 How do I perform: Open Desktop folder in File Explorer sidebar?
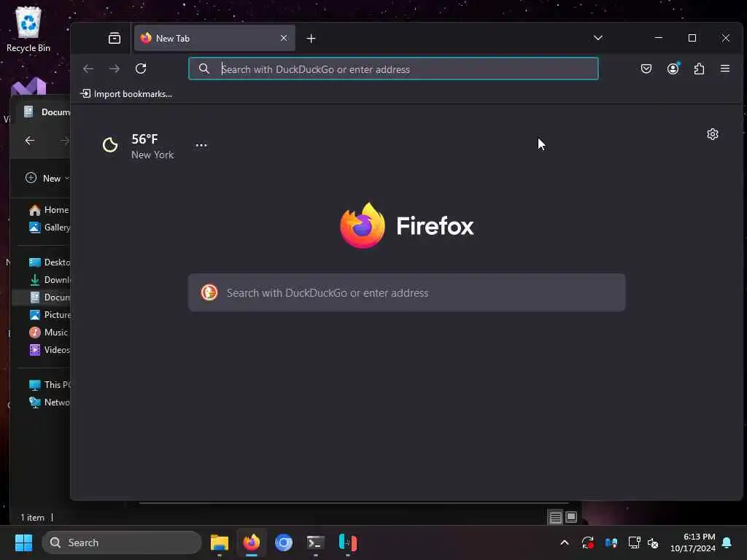(49, 262)
